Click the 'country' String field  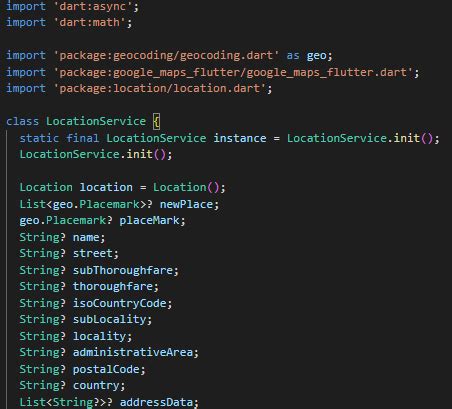pyautogui.click(x=96, y=385)
